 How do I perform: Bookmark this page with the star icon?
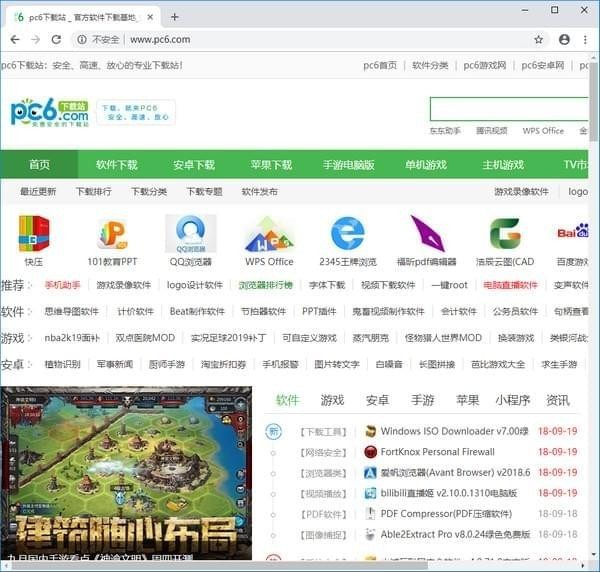(538, 39)
